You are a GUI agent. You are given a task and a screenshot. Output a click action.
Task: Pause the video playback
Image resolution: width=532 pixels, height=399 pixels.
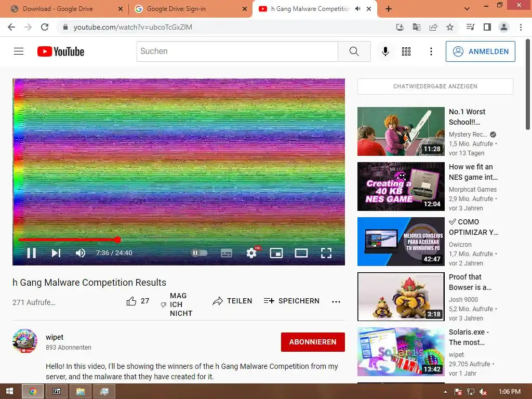coord(32,253)
